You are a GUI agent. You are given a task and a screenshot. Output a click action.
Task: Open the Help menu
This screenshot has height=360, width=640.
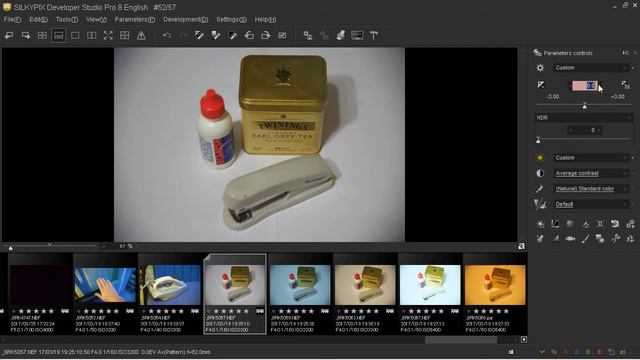pyautogui.click(x=265, y=19)
